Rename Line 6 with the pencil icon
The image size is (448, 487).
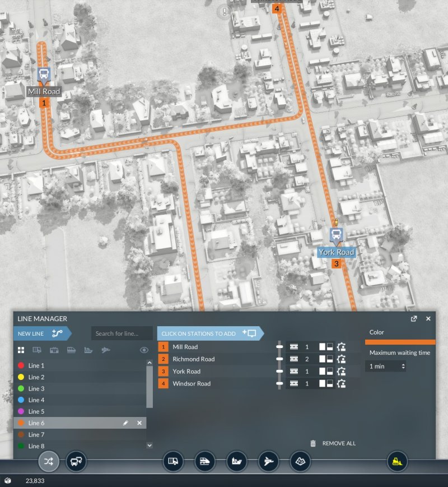pos(125,423)
